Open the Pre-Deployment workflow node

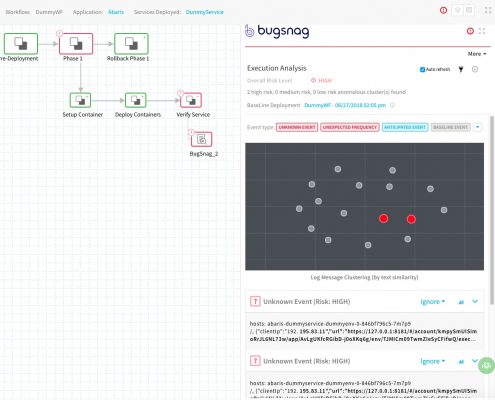tap(21, 43)
